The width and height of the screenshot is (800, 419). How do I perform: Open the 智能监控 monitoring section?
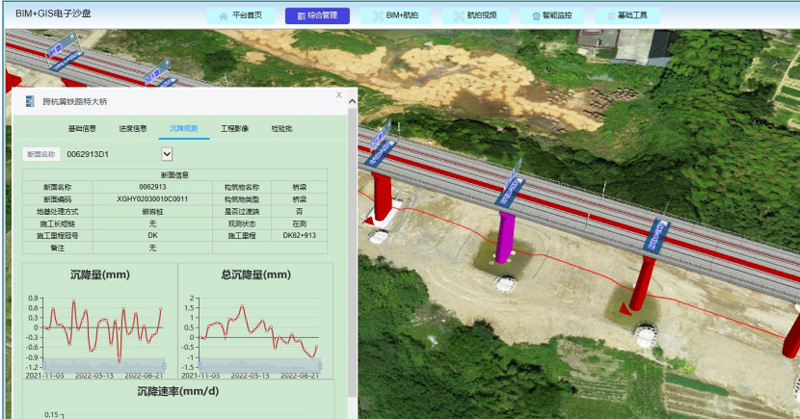tap(552, 16)
